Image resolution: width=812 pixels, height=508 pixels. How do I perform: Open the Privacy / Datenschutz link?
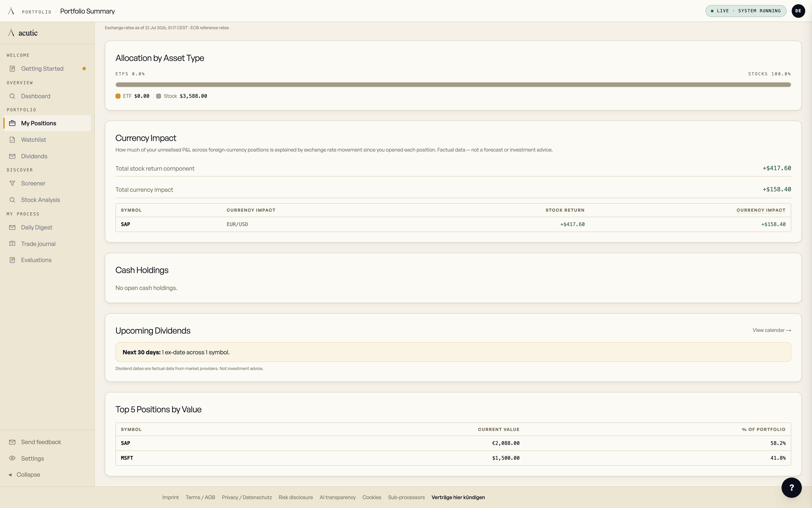(247, 497)
